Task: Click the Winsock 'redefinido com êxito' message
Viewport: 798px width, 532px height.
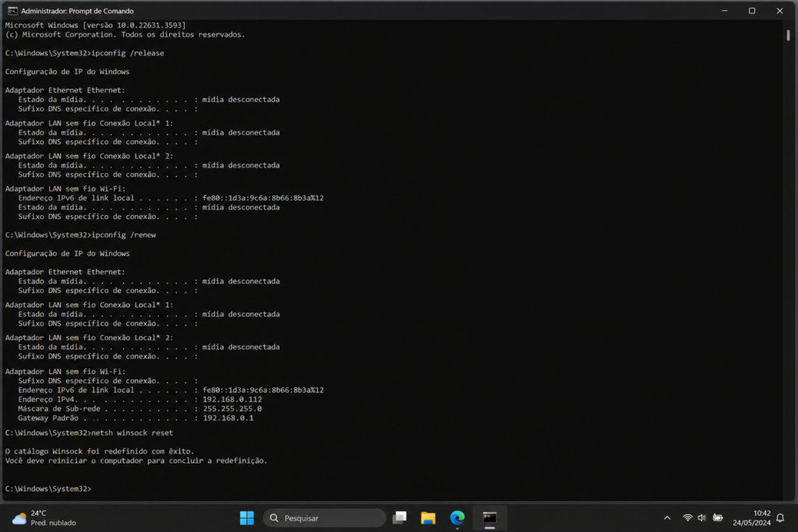Action: [x=99, y=451]
